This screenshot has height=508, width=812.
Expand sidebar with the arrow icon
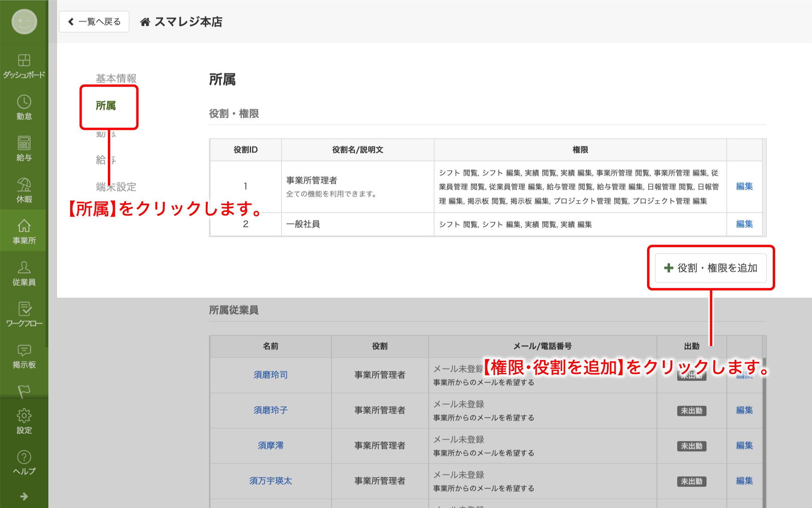point(24,496)
